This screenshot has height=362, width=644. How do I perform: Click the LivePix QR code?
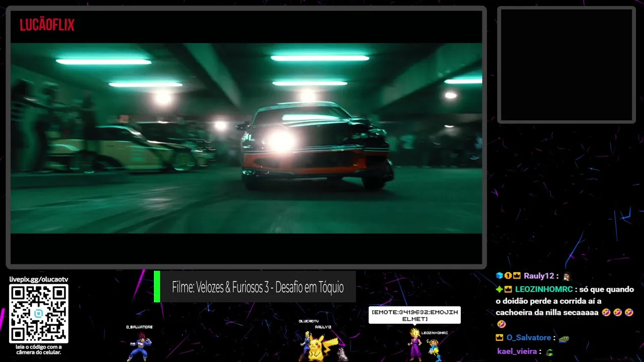tap(39, 314)
